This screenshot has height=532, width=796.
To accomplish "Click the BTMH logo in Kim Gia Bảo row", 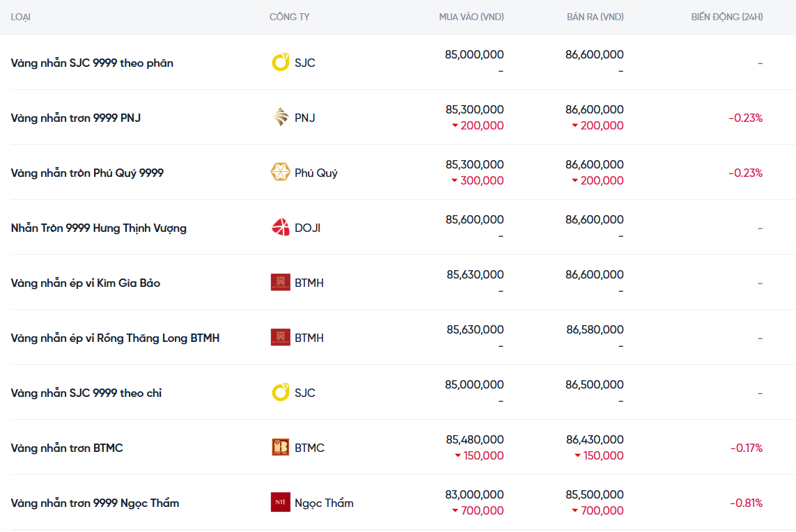I will [280, 282].
